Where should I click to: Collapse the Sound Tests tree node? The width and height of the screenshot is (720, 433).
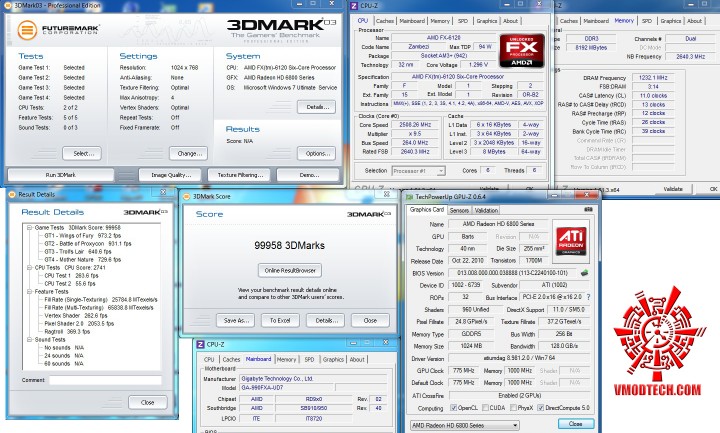click(29, 340)
